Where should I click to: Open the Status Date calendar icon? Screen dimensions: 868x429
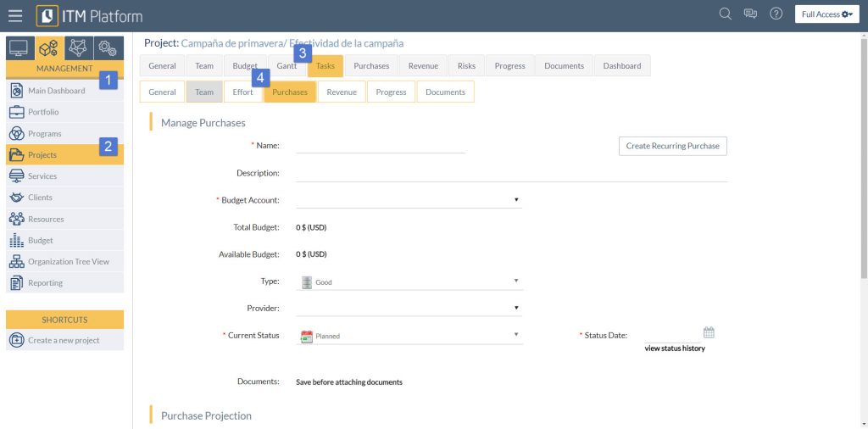coord(709,332)
